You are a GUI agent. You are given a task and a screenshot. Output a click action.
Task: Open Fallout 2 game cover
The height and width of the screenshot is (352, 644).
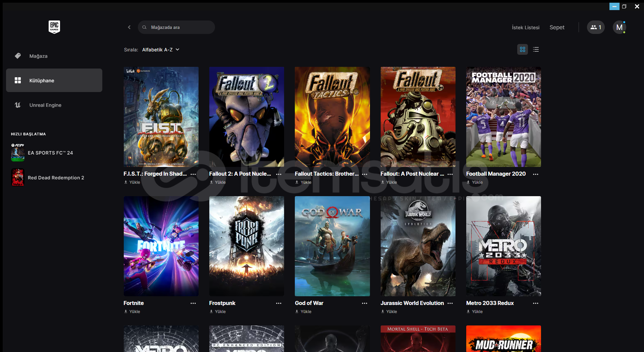coord(247,117)
